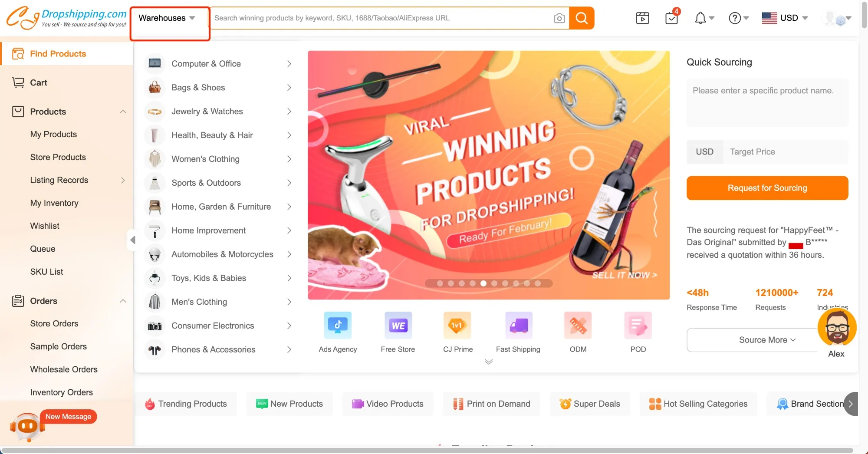Viewport: 868px width, 454px height.
Task: Open the Ads Agency TikTok icon
Action: pos(338,326)
